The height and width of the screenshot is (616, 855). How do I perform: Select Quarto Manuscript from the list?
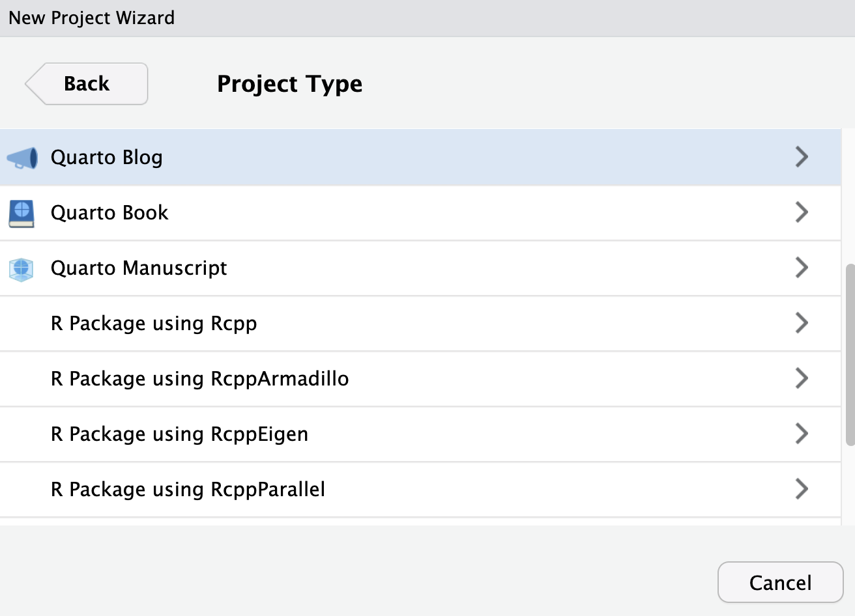139,268
